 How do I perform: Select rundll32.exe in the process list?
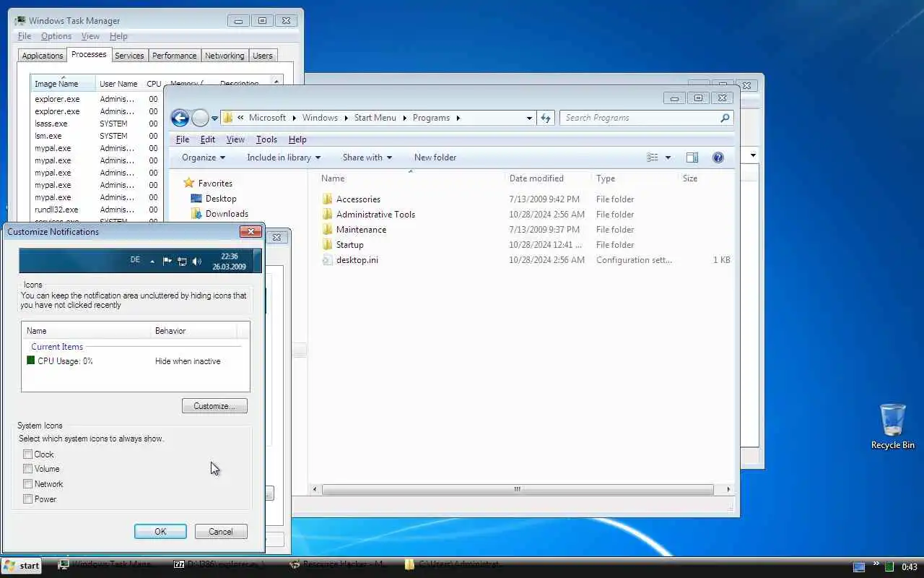pos(56,210)
